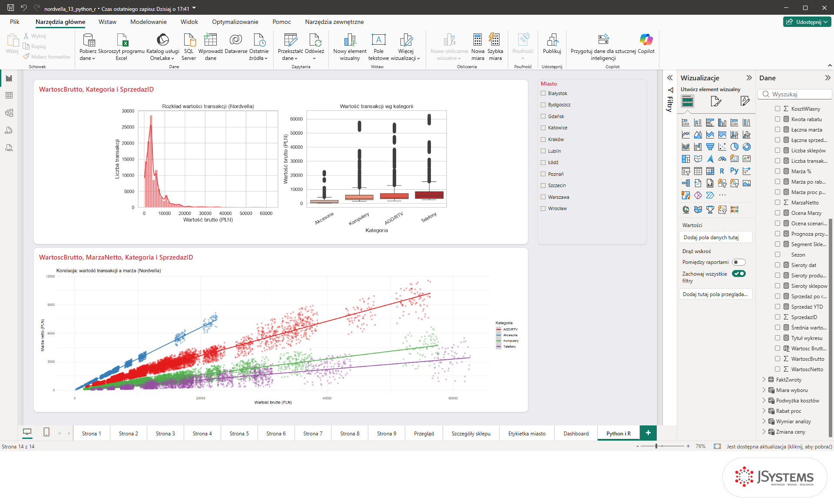Switch to the Strona 5 page tab
Screen dimensions: 834x504
coord(239,433)
